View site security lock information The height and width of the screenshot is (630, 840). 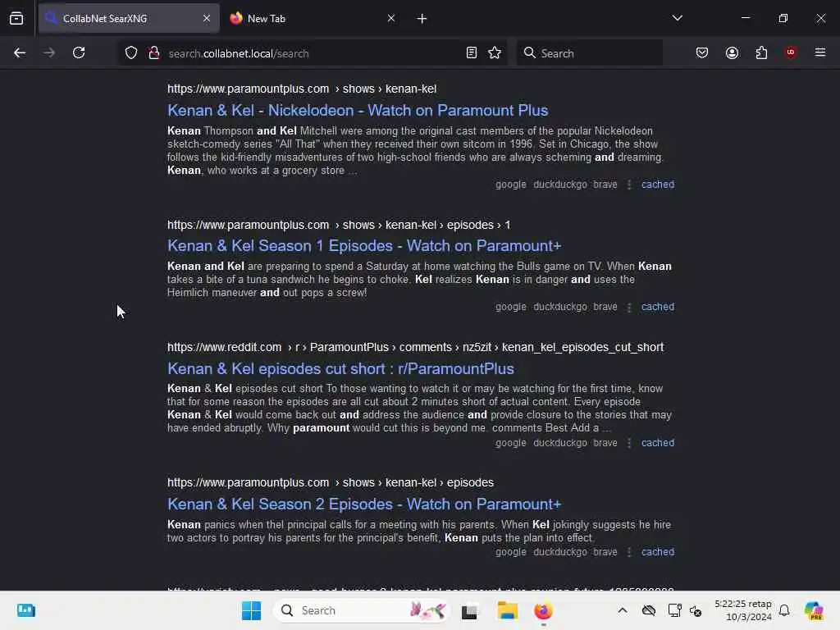point(153,52)
